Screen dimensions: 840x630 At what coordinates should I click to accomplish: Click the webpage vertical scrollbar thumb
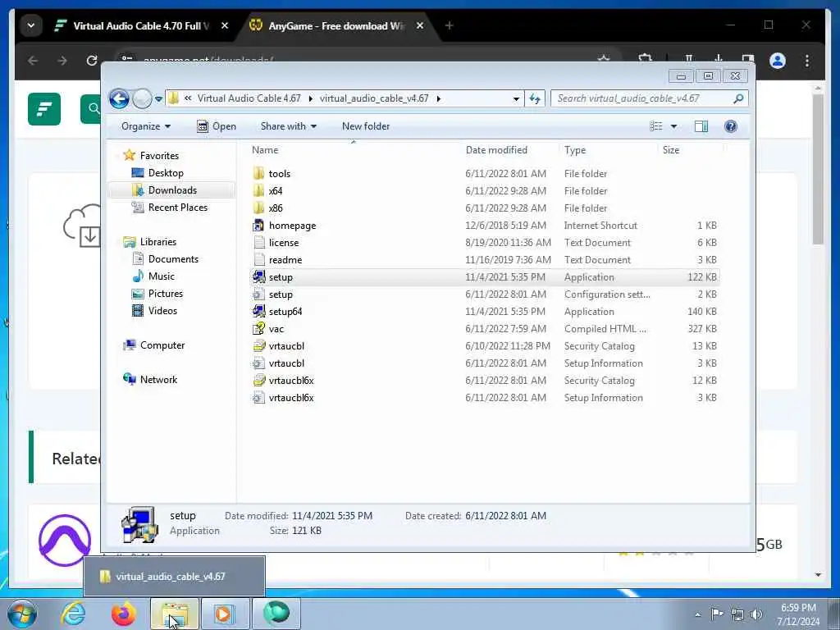click(x=818, y=169)
